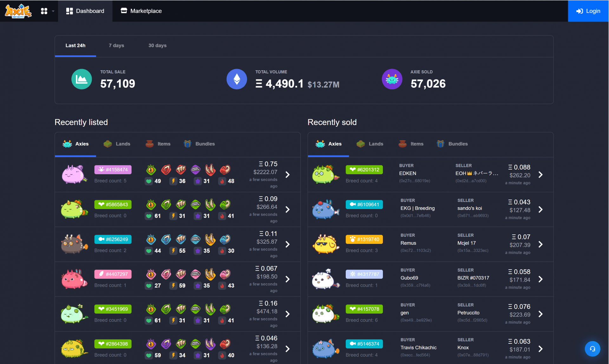Open listing chevron for Ξ 0.16 axie
Screen dimensions: 609x364
point(287,314)
